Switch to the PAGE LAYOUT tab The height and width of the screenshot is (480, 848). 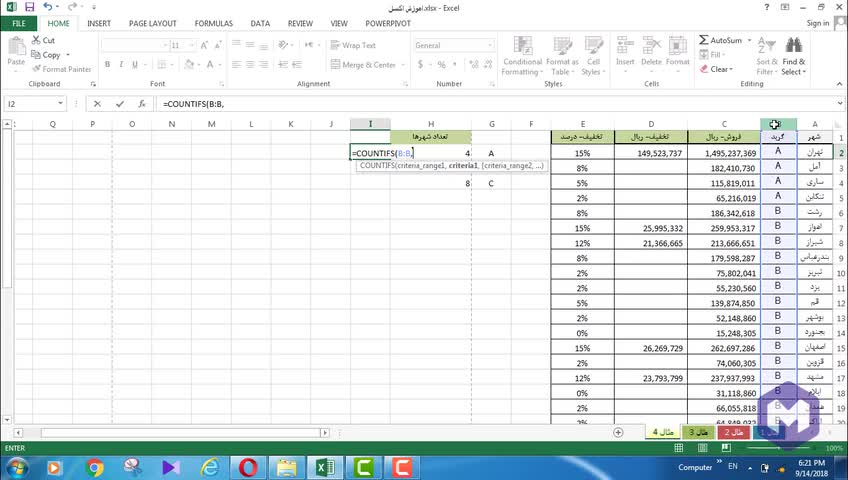[x=153, y=23]
